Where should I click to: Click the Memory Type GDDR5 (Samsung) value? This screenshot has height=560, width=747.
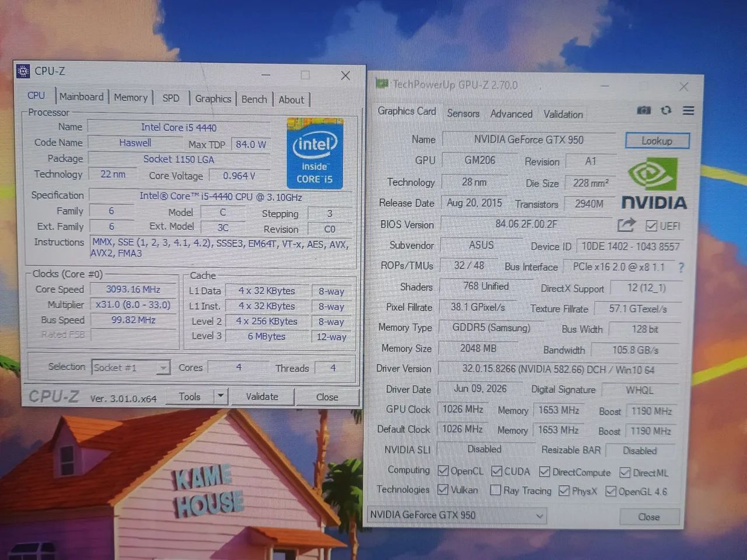point(491,328)
